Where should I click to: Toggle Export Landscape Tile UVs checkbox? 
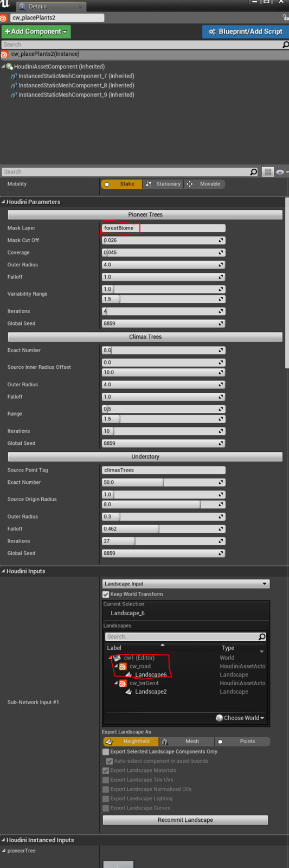[x=106, y=780]
